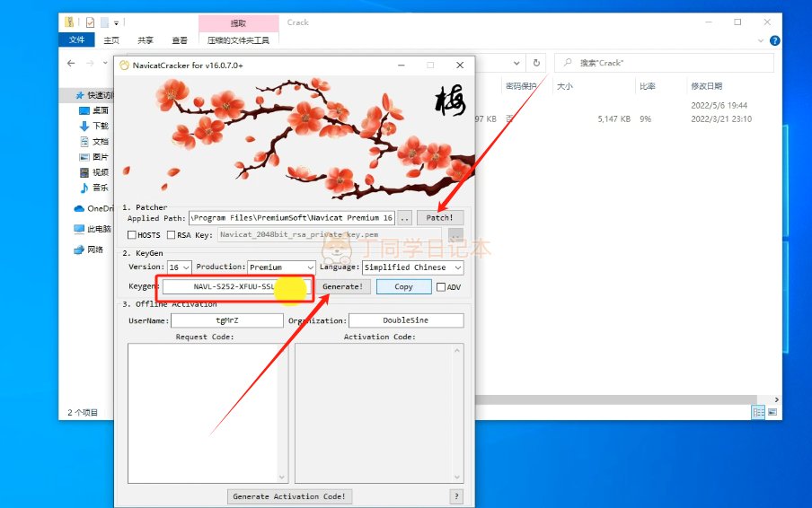812x508 pixels.
Task: Click the Explorer back arrow
Action: click(x=71, y=63)
